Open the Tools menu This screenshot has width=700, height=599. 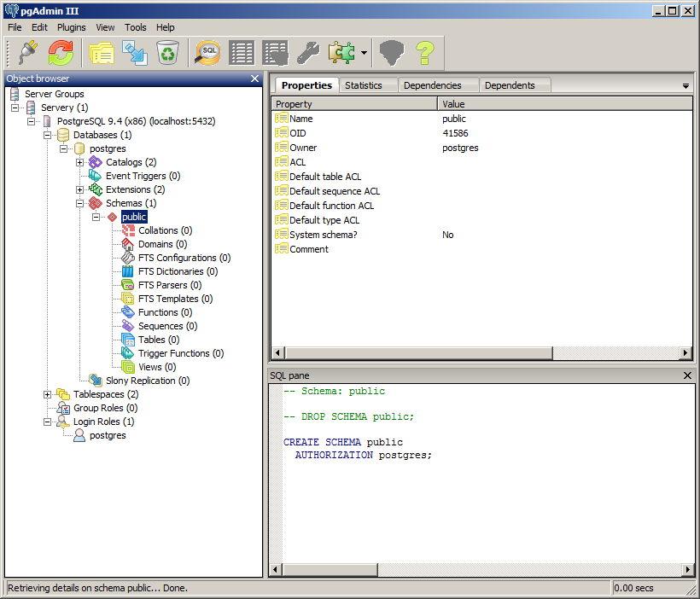(x=136, y=27)
